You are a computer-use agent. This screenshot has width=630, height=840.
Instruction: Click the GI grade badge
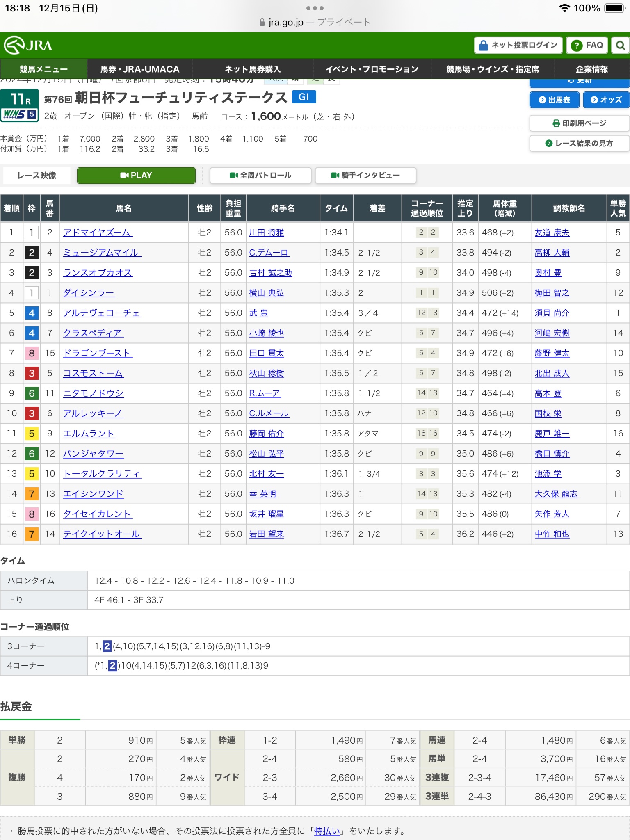(x=304, y=97)
